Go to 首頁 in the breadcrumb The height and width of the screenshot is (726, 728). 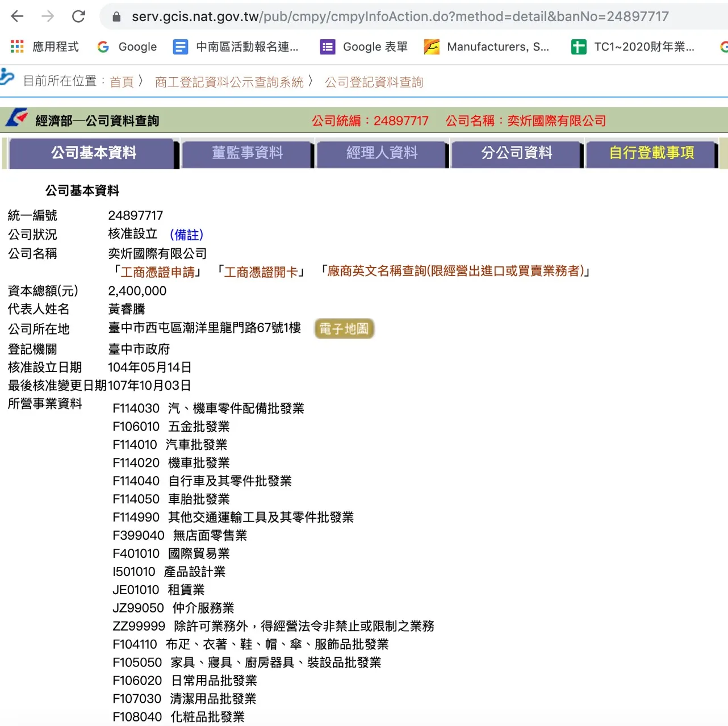122,82
